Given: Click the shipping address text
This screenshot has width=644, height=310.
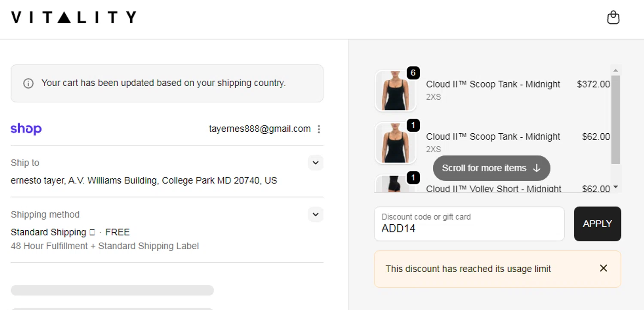Looking at the screenshot, I should pos(144,181).
